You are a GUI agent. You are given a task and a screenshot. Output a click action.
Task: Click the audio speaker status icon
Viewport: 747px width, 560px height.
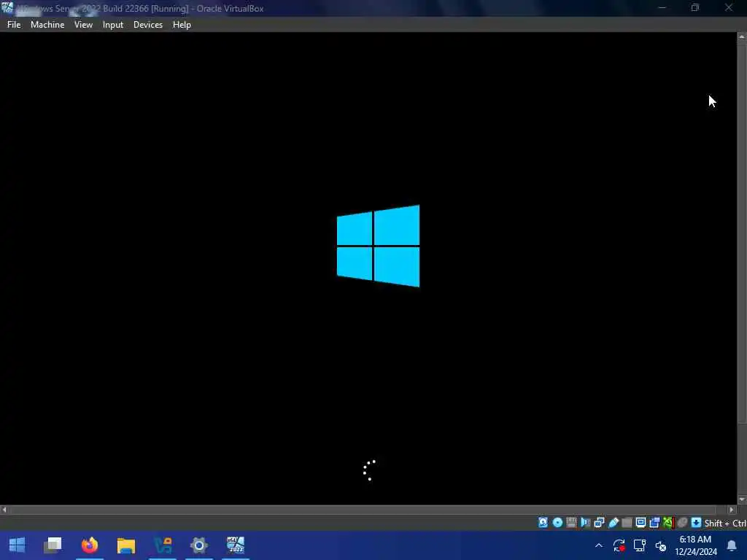click(x=585, y=523)
